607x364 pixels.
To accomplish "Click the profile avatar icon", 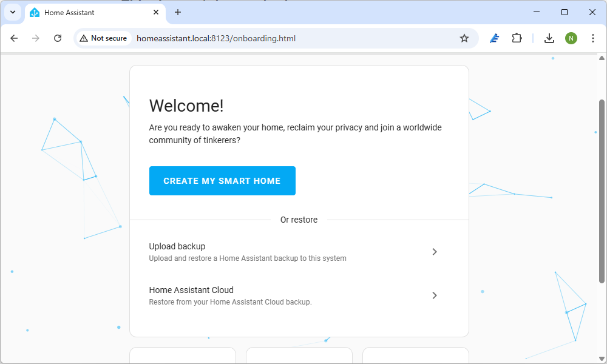I will (571, 38).
